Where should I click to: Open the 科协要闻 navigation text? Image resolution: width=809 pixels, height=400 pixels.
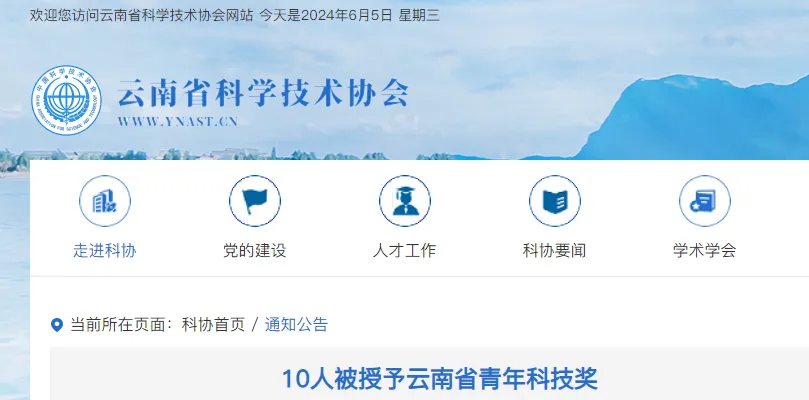click(x=555, y=251)
